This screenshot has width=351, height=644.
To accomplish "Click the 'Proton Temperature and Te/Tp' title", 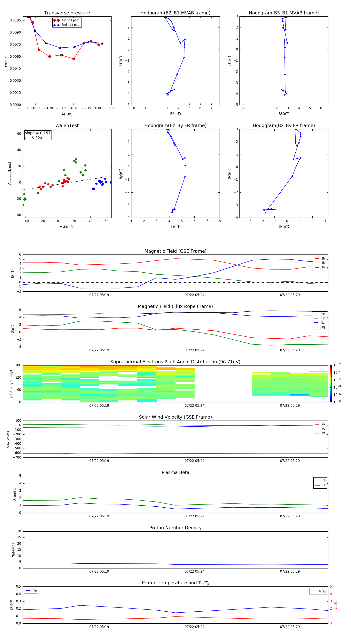I will (175, 583).
